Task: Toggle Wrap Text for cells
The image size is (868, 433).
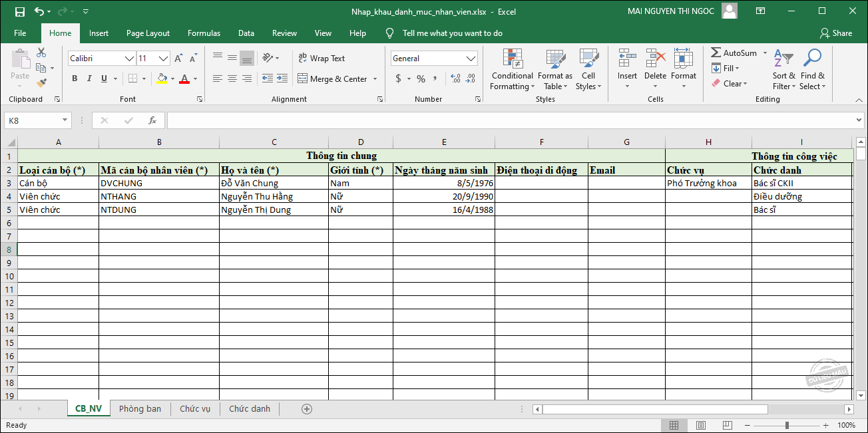Action: coord(322,59)
